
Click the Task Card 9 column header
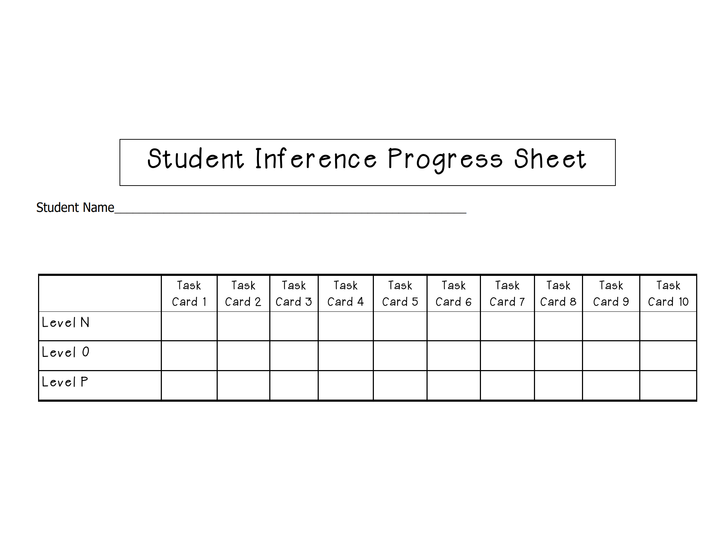[x=611, y=293]
